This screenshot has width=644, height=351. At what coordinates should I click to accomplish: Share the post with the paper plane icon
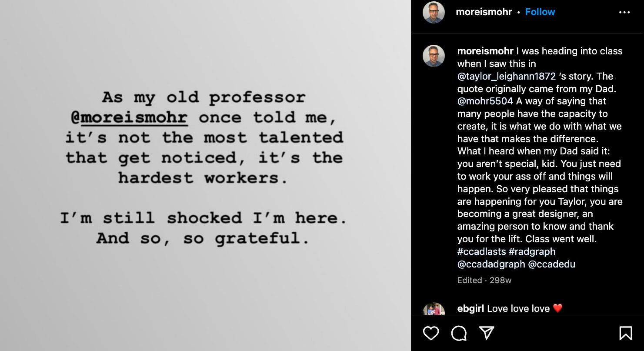coord(487,333)
